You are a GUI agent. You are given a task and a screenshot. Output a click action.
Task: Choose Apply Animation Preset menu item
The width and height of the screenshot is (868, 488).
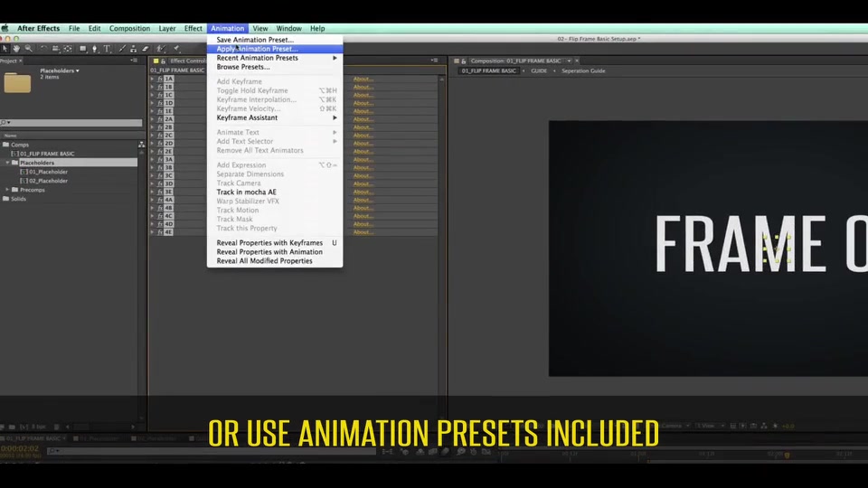[x=275, y=49]
